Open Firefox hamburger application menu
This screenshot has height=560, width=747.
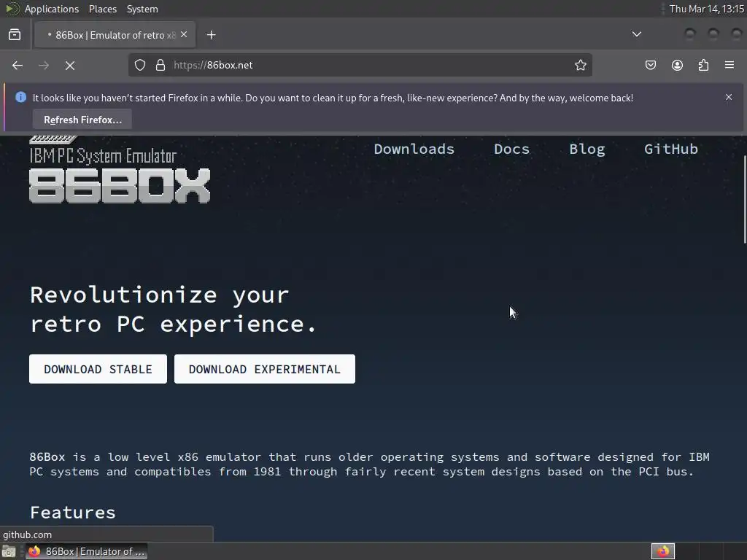729,65
